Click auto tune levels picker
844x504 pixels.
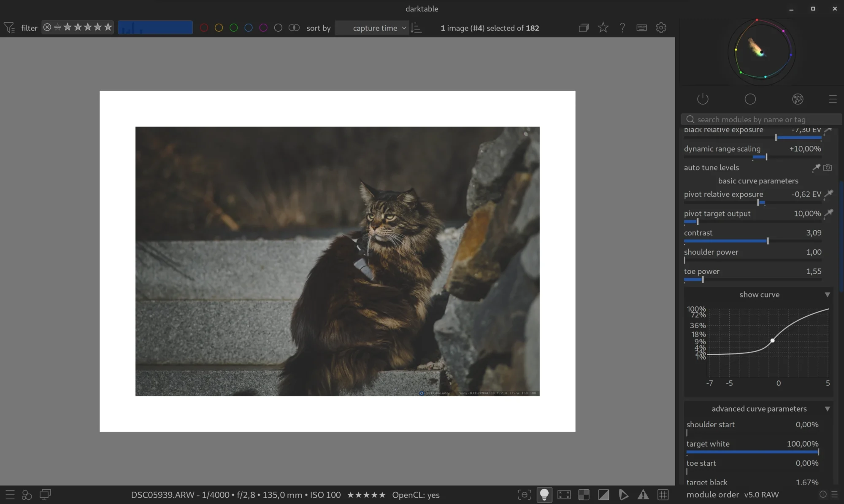(816, 167)
